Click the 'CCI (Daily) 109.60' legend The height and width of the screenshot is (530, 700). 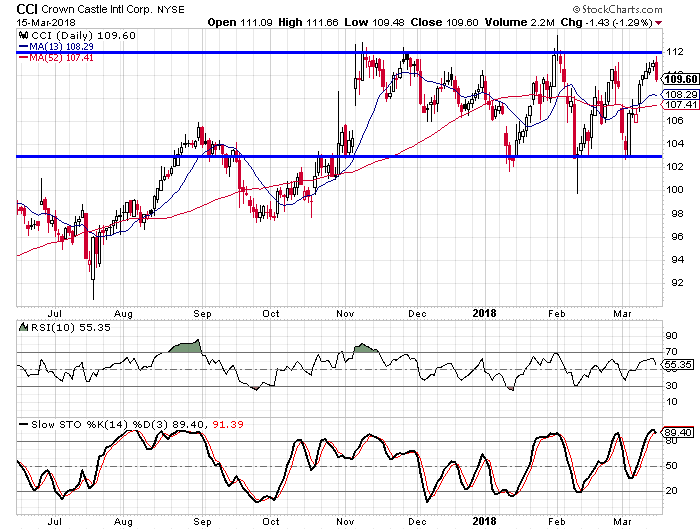pyautogui.click(x=83, y=35)
